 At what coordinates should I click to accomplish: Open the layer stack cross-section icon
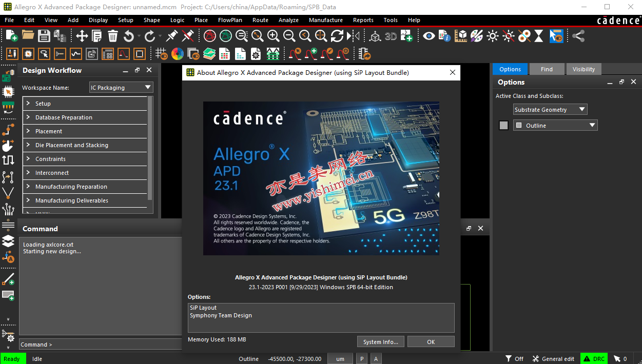[x=209, y=54]
